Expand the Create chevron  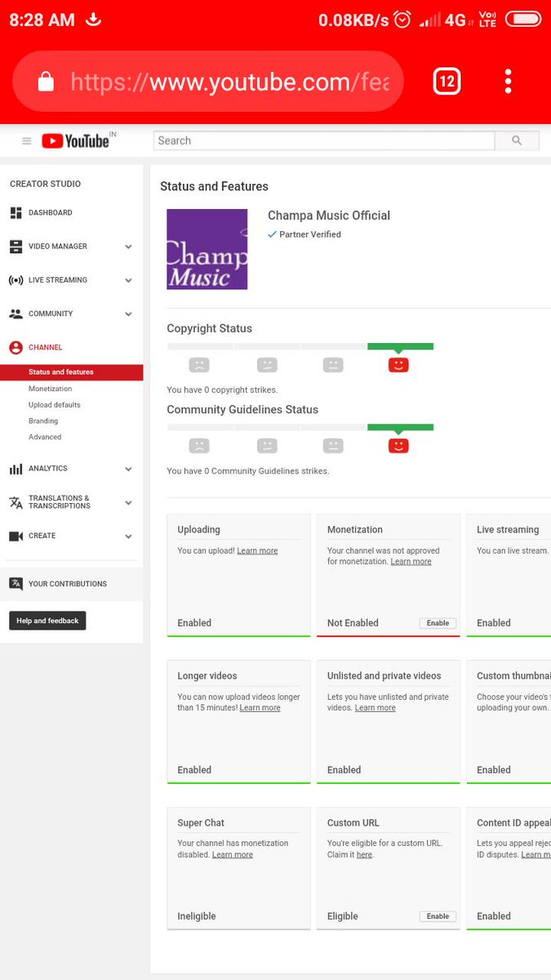tap(128, 537)
